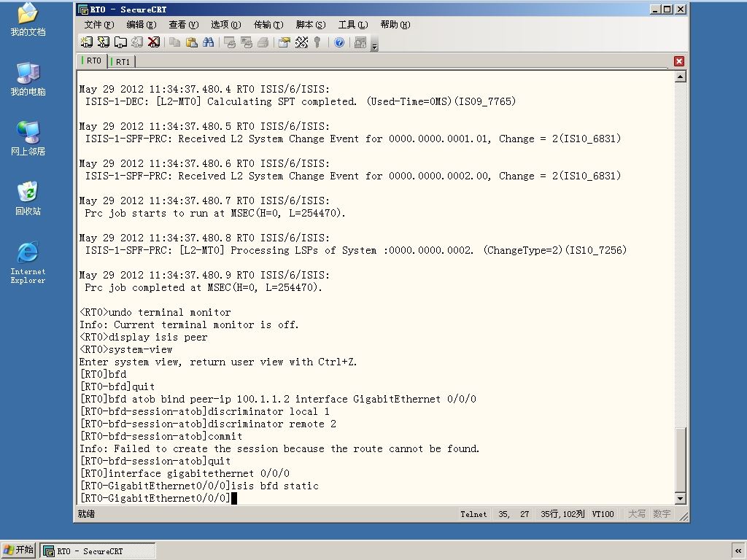Open the 帮助(H) menu
Screen dimensions: 747x560
(395, 24)
